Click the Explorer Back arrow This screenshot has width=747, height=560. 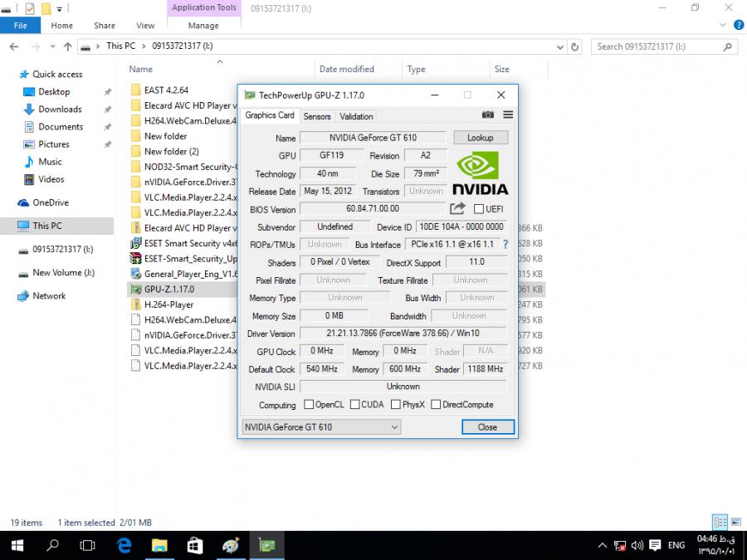click(14, 46)
